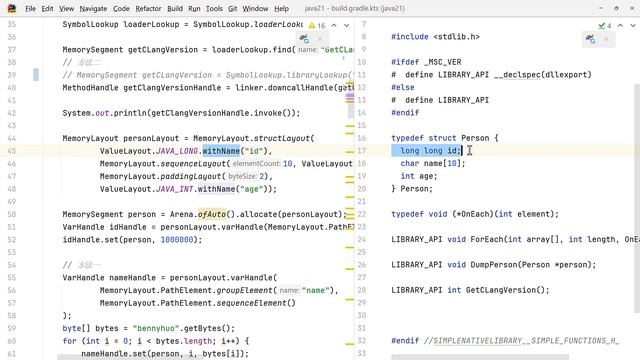Open the Help menu

[x=281, y=8]
